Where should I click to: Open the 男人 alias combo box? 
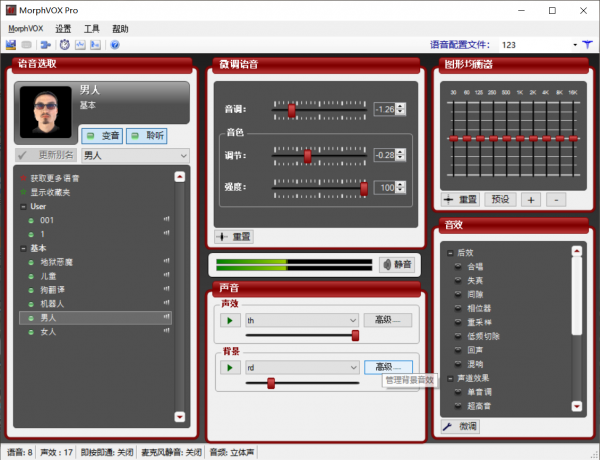[x=135, y=155]
